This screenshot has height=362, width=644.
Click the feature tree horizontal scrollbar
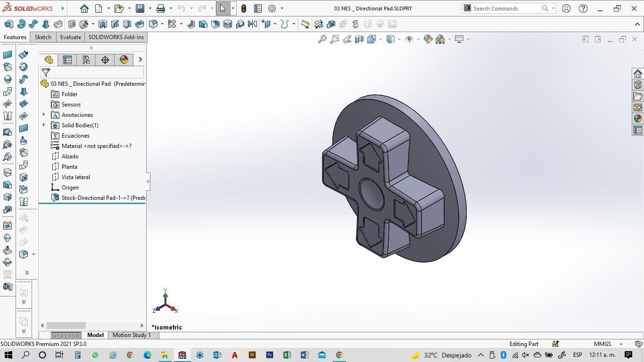click(x=66, y=325)
